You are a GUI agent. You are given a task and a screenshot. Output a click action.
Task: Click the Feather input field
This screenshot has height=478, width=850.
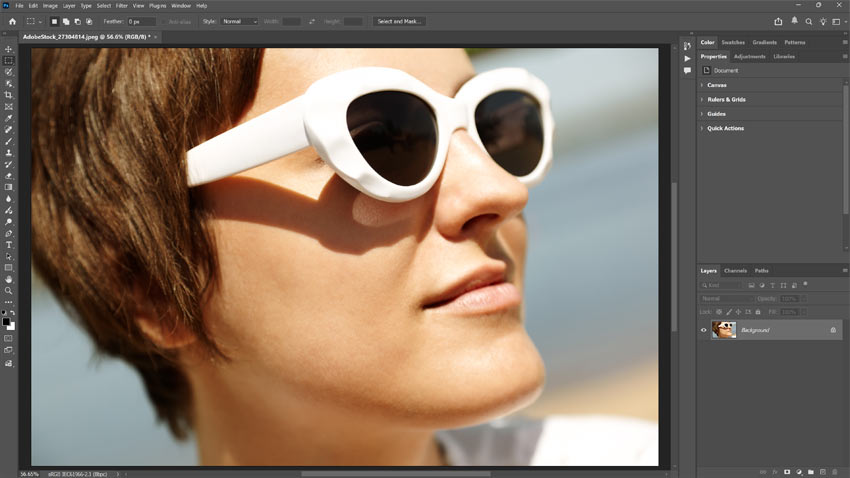click(141, 22)
